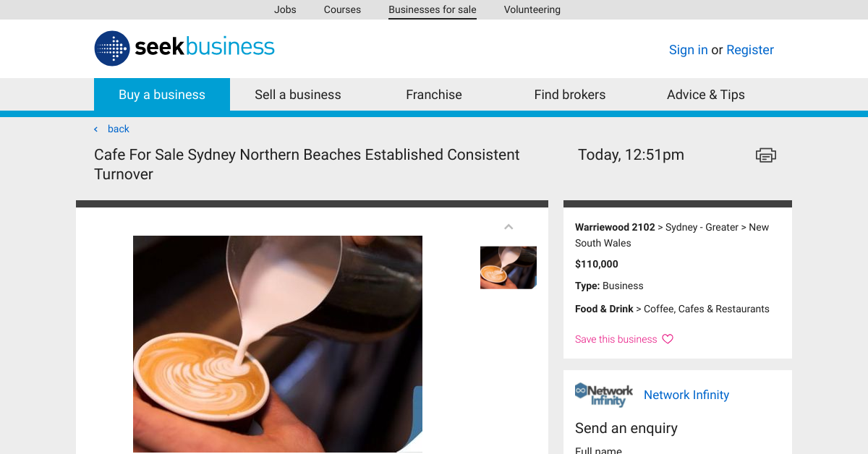Open the Advice & Tips menu
Viewport: 868px width, 454px height.
pos(705,94)
